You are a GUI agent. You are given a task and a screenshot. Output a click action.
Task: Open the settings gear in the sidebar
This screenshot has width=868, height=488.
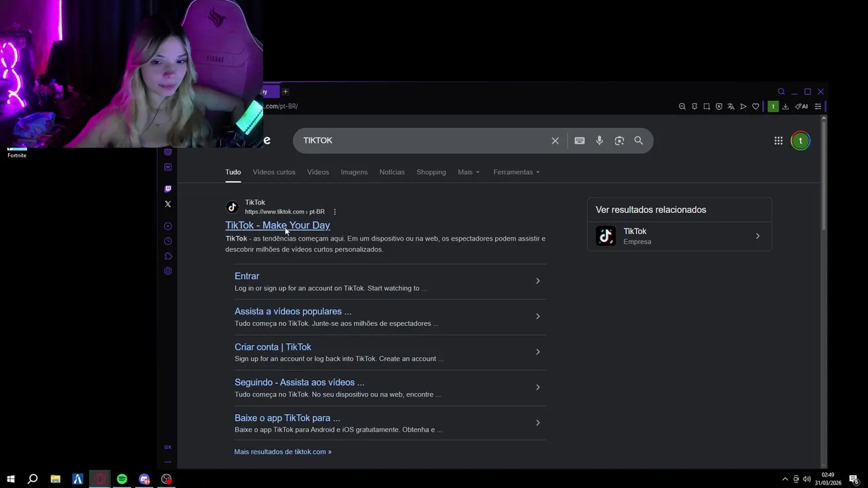click(x=168, y=271)
